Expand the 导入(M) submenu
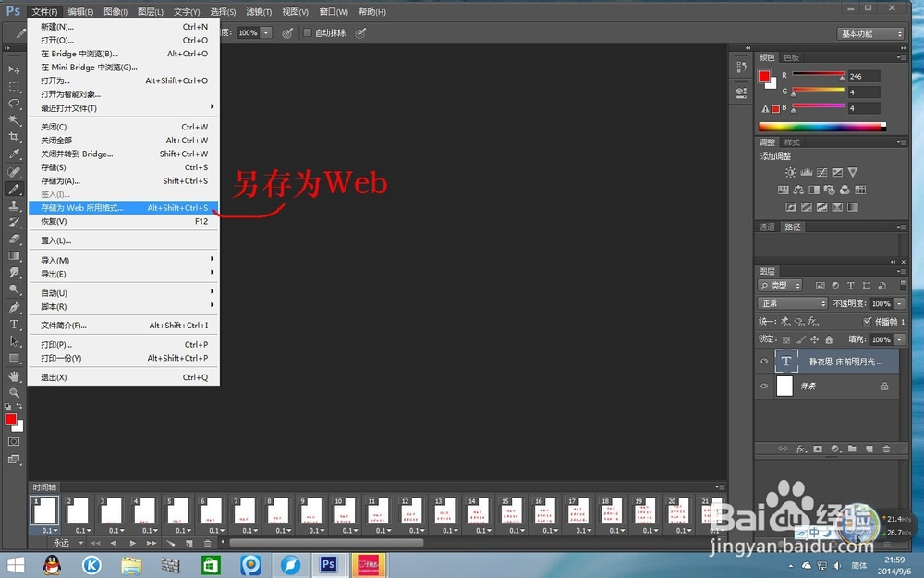Screen dimensions: 924x578 click(124, 260)
